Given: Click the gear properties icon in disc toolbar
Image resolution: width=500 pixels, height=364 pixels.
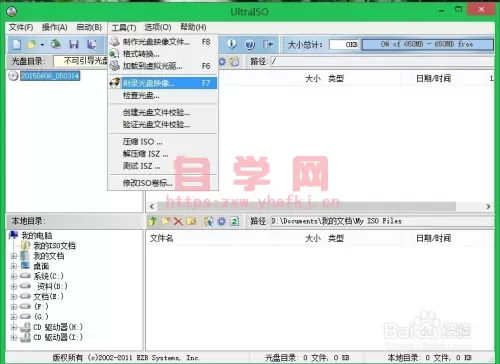Looking at the screenshot, I should [222, 61].
